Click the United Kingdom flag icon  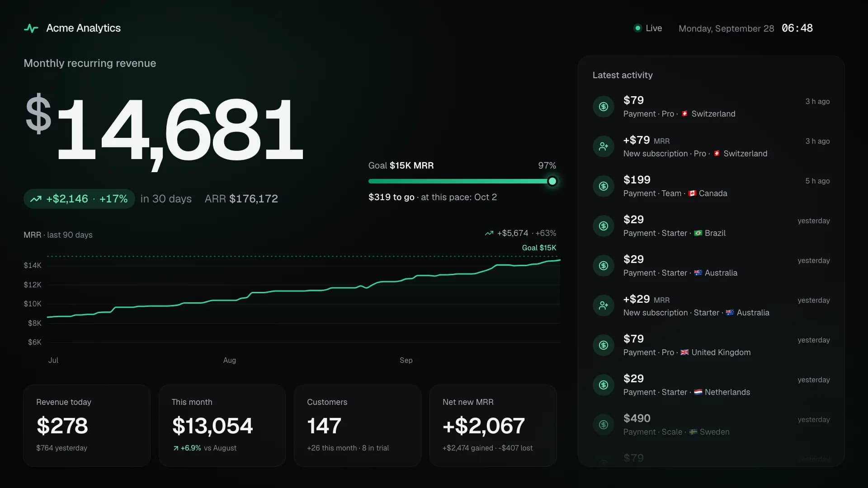point(684,352)
